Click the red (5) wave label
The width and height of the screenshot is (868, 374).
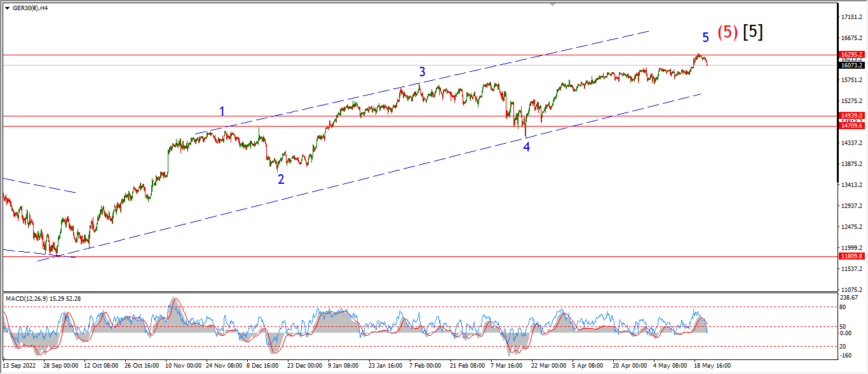728,32
